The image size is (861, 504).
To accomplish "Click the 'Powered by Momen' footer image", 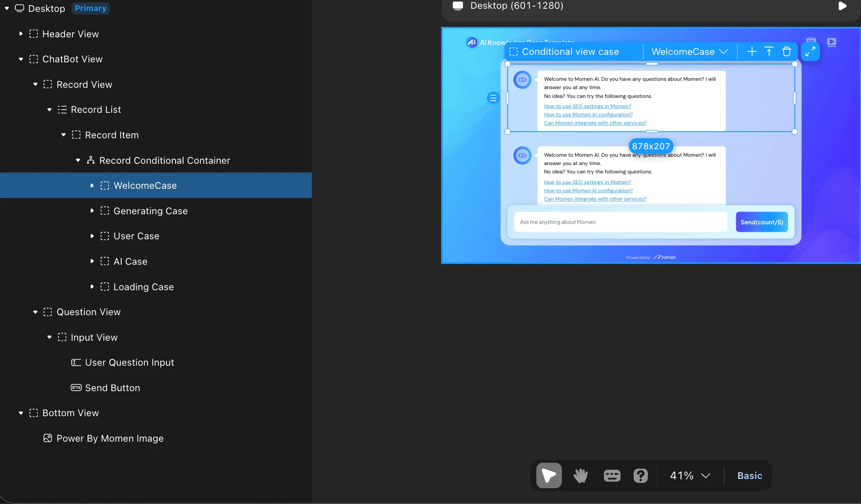I will tap(651, 257).
